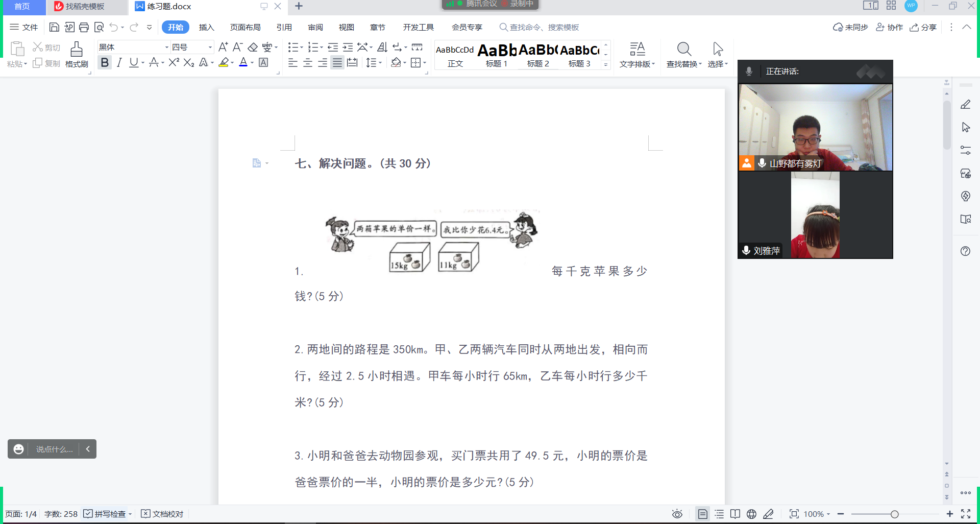Open the emoji picker in chat bar

[18, 449]
